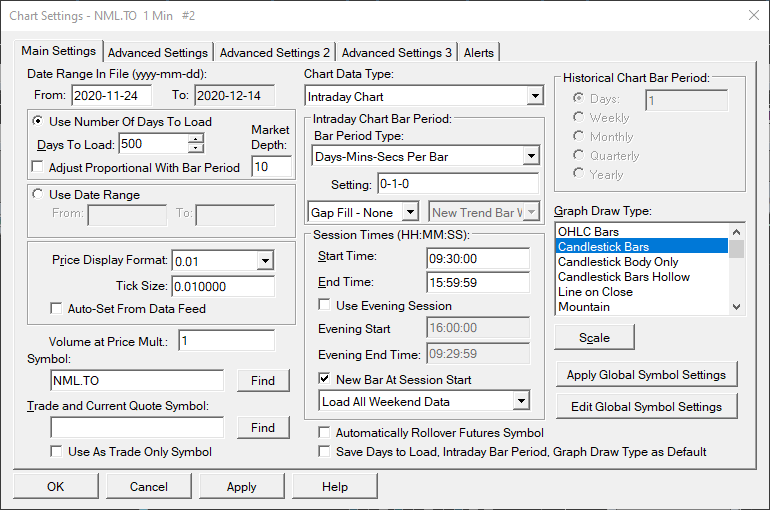This screenshot has width=770, height=510.
Task: Open the Chart Data Type dropdown
Action: 535,96
